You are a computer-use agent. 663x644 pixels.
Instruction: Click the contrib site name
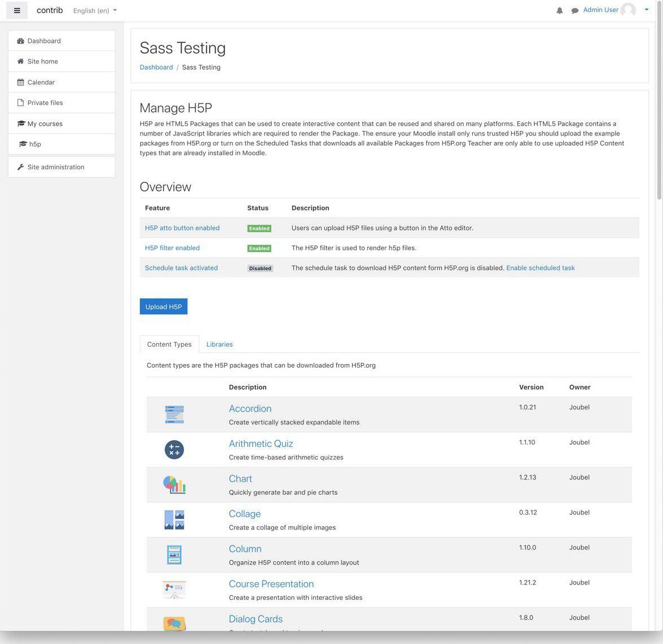pyautogui.click(x=49, y=10)
